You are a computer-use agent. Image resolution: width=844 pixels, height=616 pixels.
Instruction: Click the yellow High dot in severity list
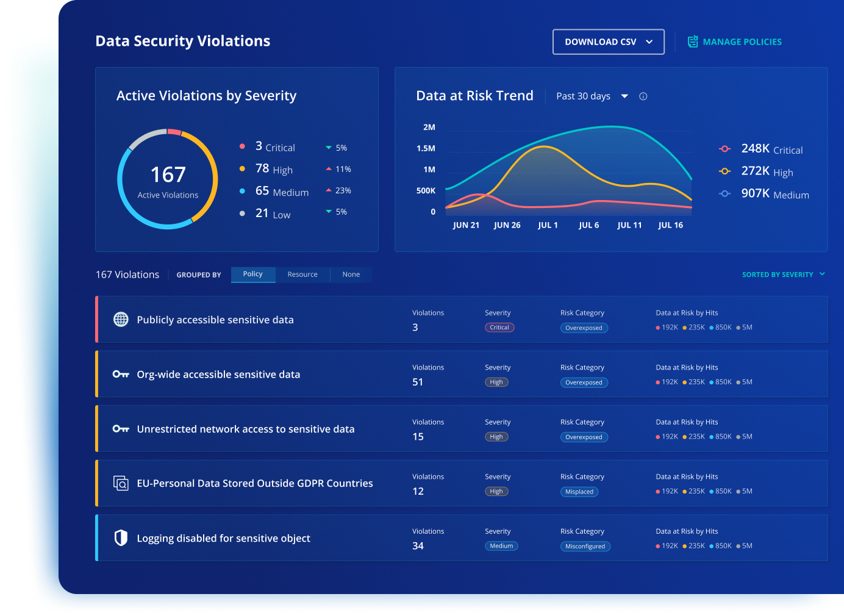[242, 169]
